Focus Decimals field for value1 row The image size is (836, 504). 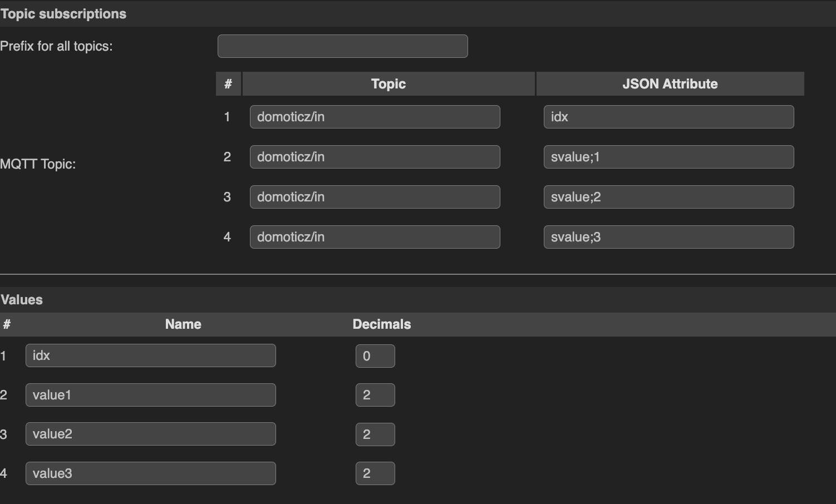[x=375, y=395]
